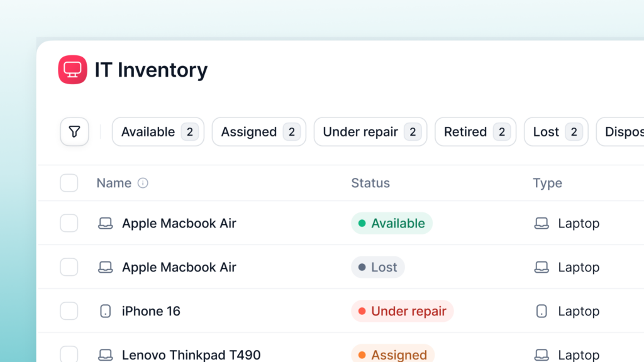644x362 pixels.
Task: Click laptop icon beside first Apple Macbook Air
Action: pyautogui.click(x=106, y=224)
